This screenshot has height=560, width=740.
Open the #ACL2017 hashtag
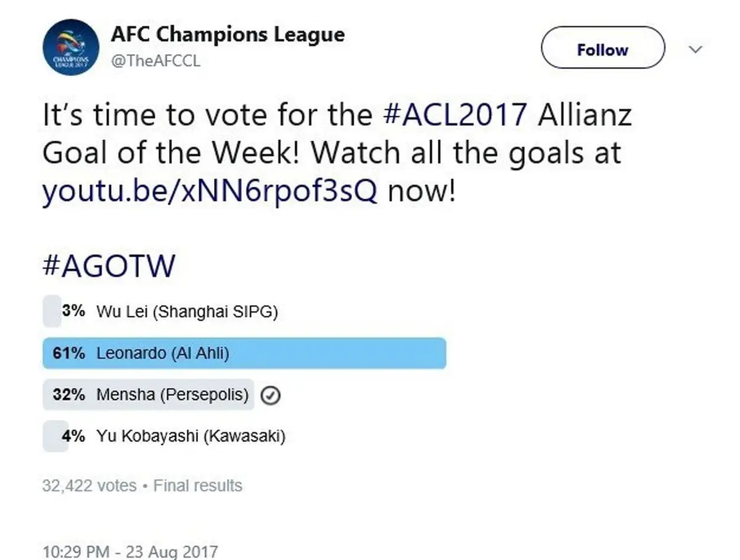[455, 115]
